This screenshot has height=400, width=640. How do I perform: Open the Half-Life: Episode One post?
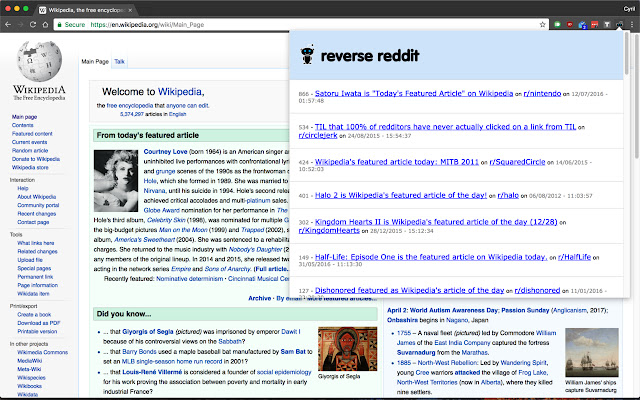[431, 257]
